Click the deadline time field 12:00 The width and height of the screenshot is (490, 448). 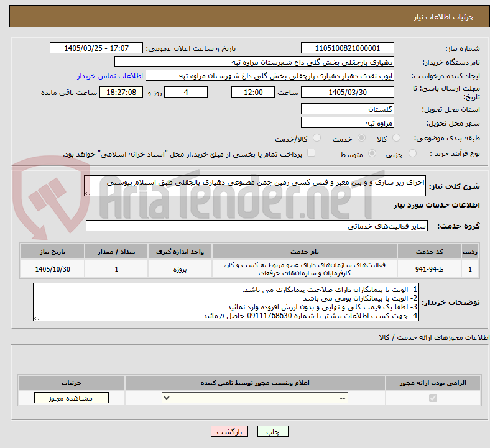(253, 93)
